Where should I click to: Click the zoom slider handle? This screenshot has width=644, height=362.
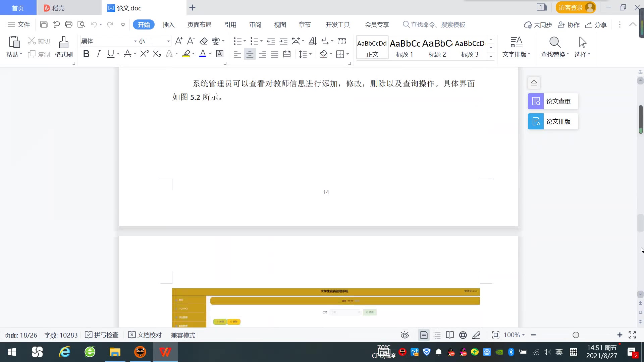point(576,335)
